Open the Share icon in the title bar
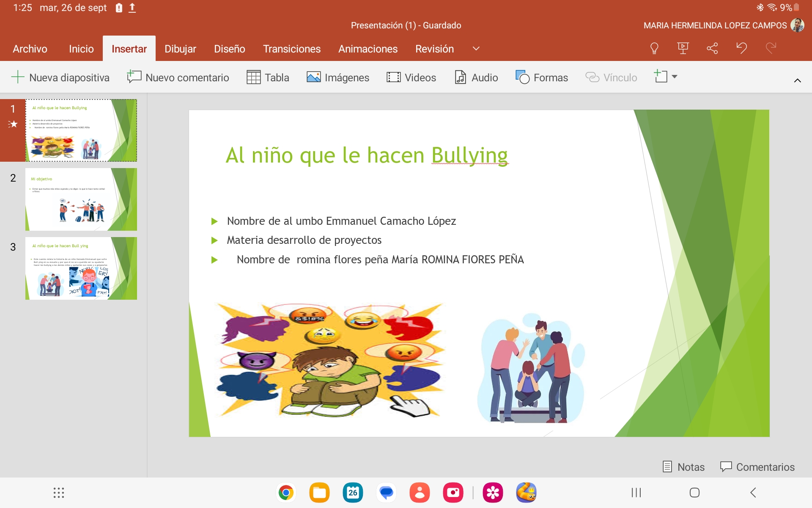812x508 pixels. [x=712, y=49]
